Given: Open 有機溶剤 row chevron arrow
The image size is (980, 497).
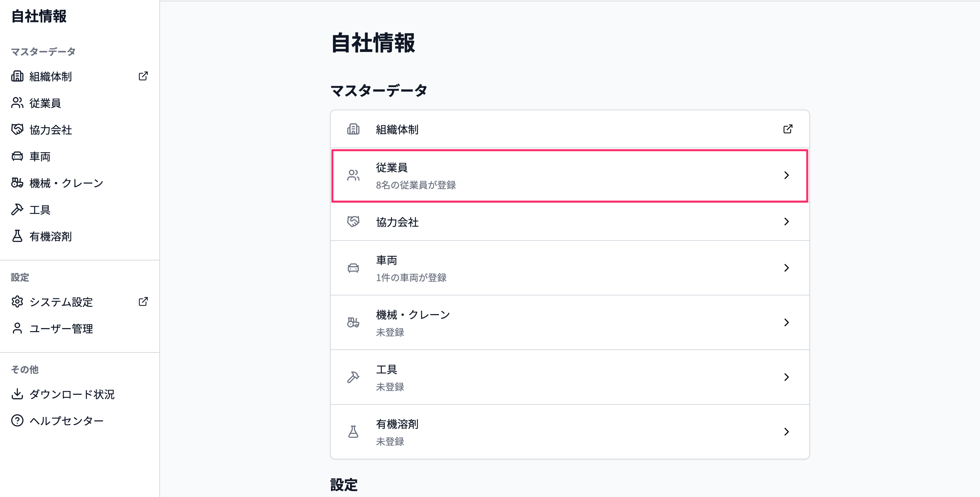Looking at the screenshot, I should coord(786,432).
